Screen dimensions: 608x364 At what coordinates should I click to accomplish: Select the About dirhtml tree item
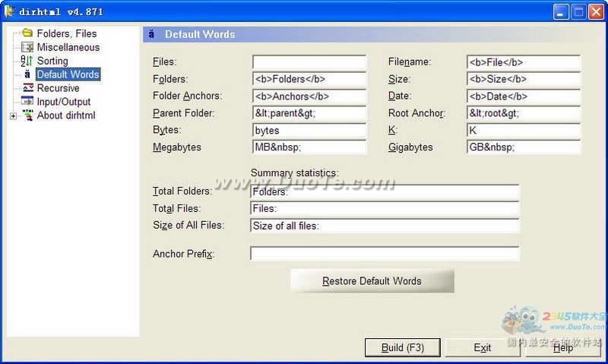click(66, 116)
